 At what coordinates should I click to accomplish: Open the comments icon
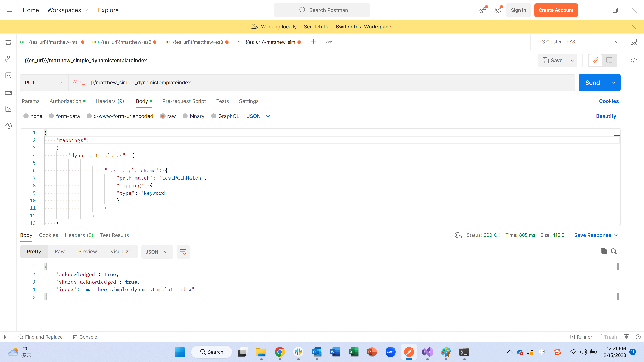(x=609, y=60)
